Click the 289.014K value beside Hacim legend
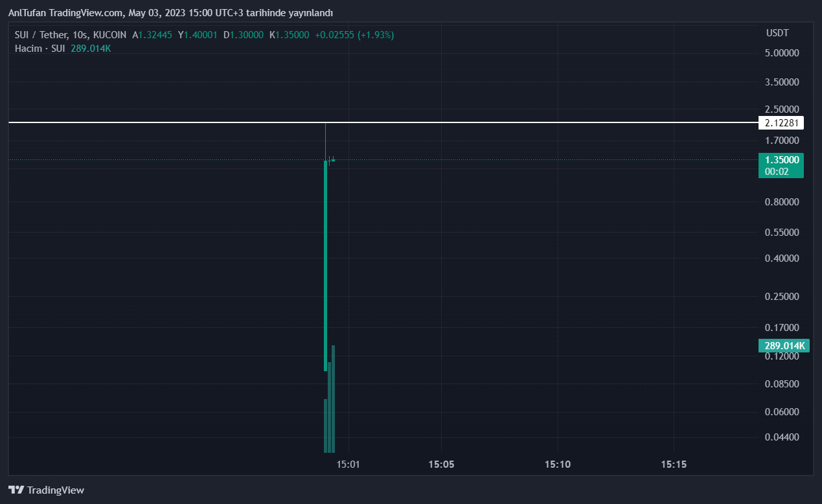Viewport: 822px width, 504px height. coord(91,49)
